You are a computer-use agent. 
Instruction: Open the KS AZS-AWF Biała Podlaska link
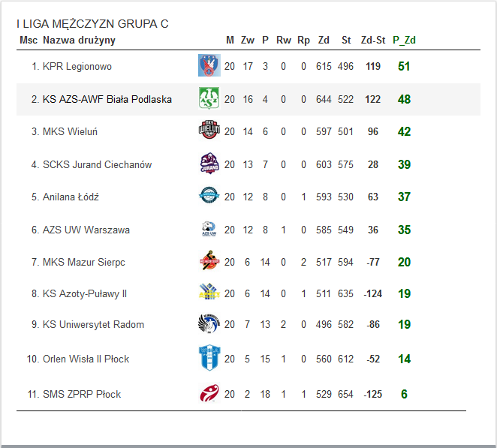click(107, 99)
